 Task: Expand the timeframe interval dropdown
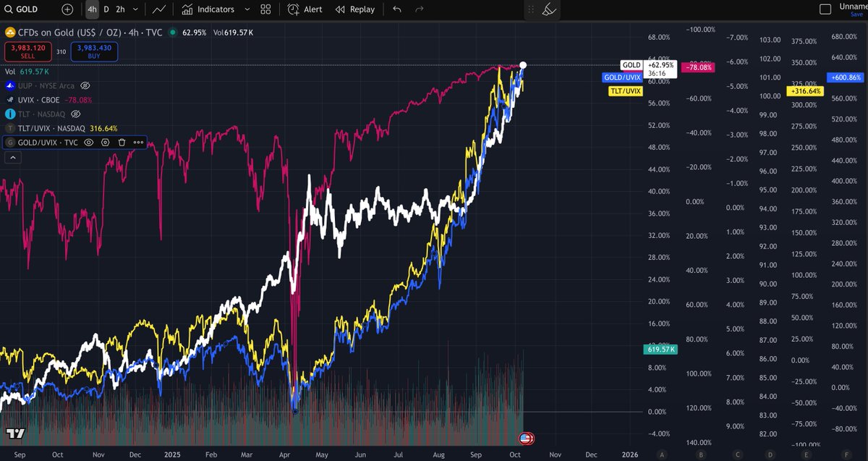[136, 9]
